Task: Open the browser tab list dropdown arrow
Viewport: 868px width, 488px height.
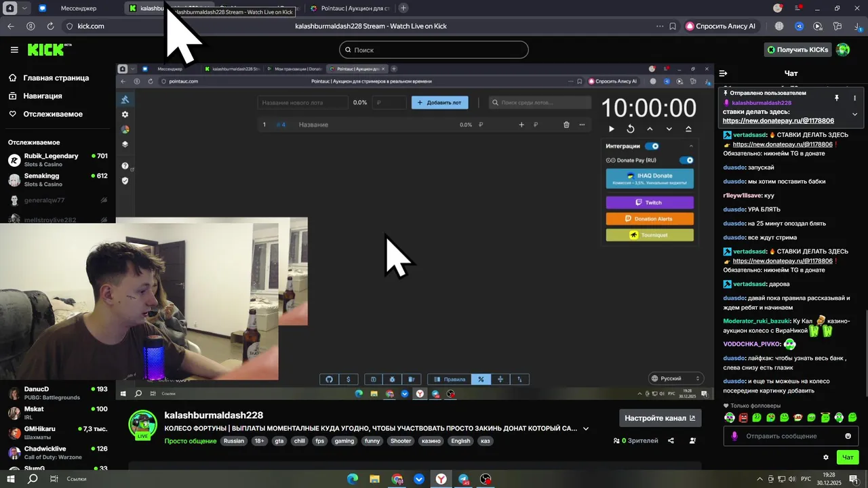Action: pos(25,8)
